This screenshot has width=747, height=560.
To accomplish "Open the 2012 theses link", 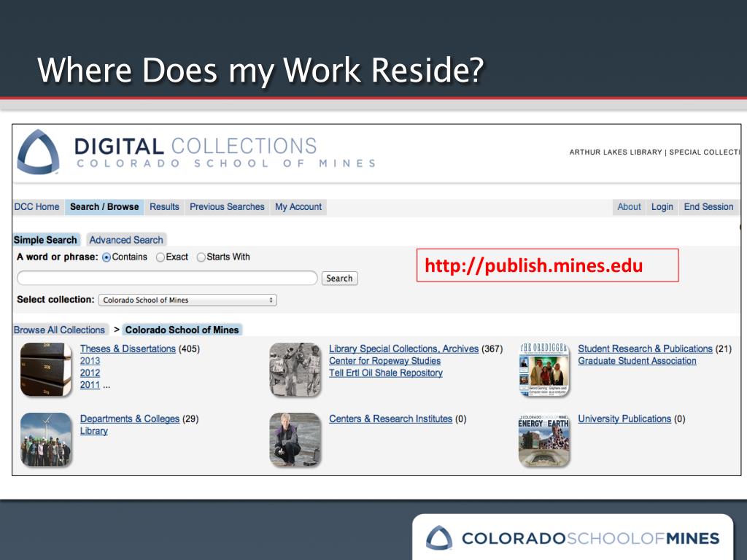I will click(90, 373).
